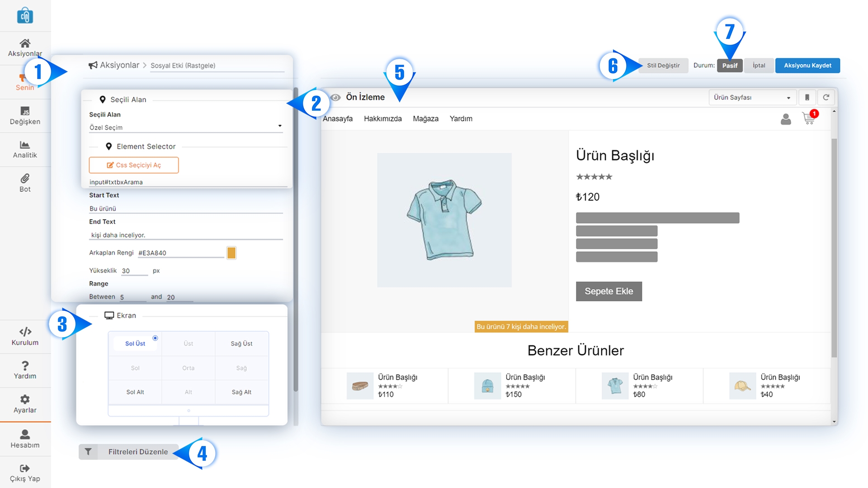
Task: Toggle the Pasif status button
Action: [729, 66]
